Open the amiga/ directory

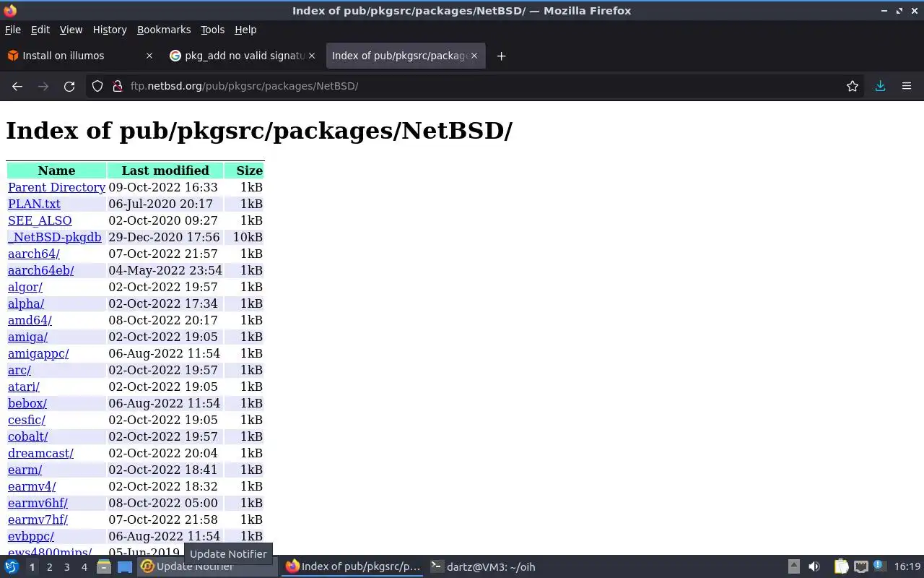(27, 337)
